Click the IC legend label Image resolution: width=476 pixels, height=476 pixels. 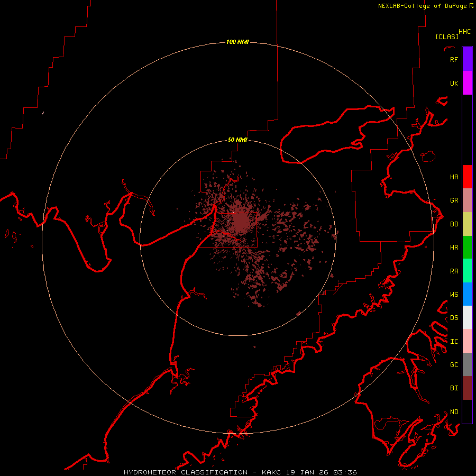pos(454,342)
